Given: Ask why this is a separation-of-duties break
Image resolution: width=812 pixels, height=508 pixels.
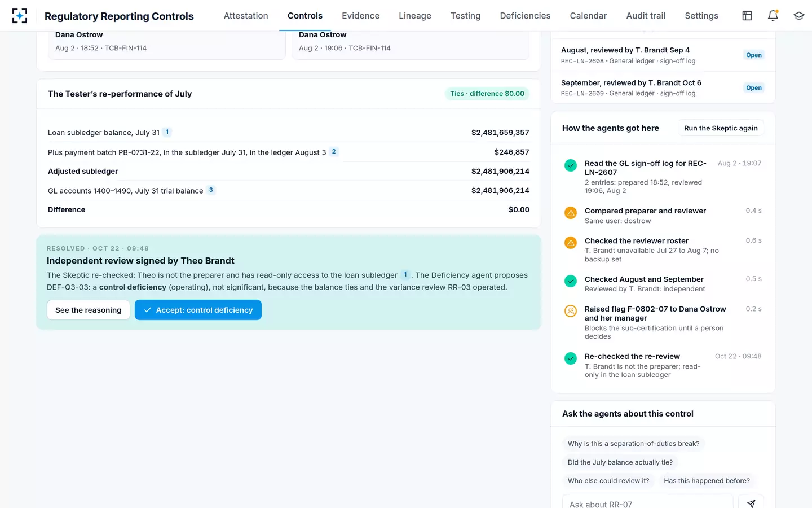Looking at the screenshot, I should pos(633,444).
